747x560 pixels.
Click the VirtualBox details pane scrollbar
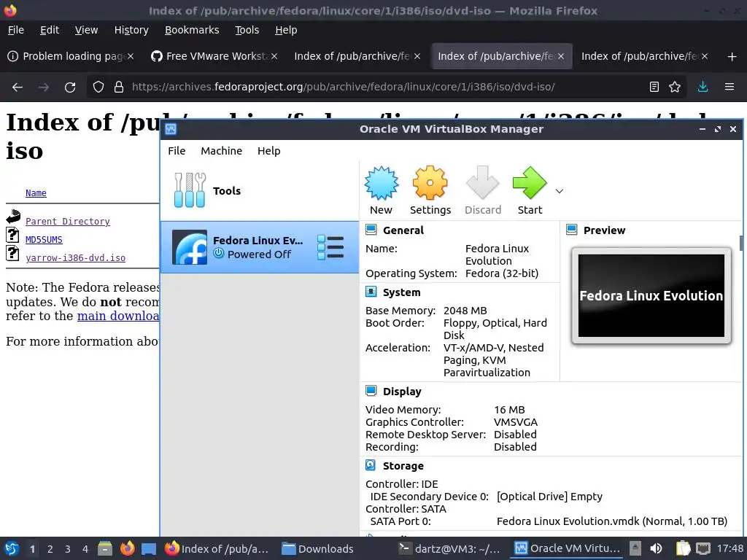(741, 242)
